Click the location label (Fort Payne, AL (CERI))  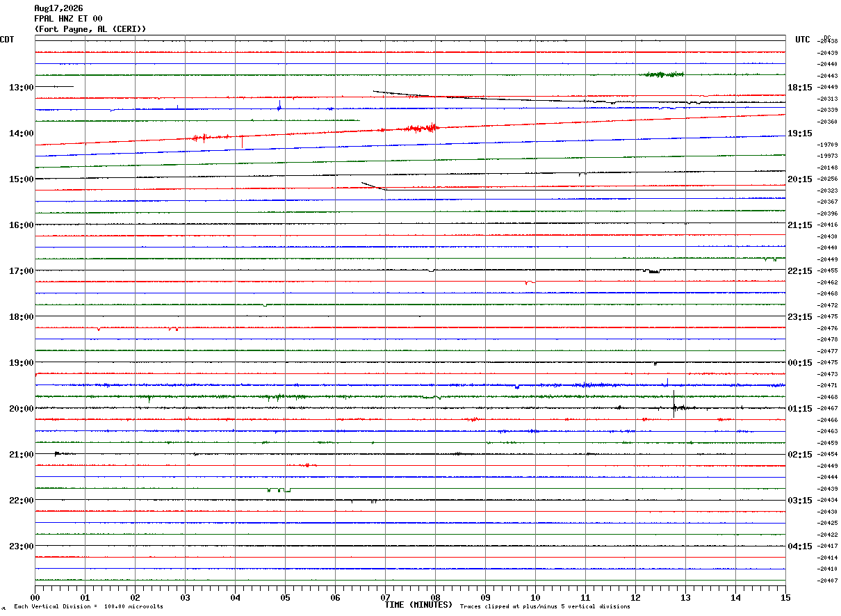(x=90, y=29)
